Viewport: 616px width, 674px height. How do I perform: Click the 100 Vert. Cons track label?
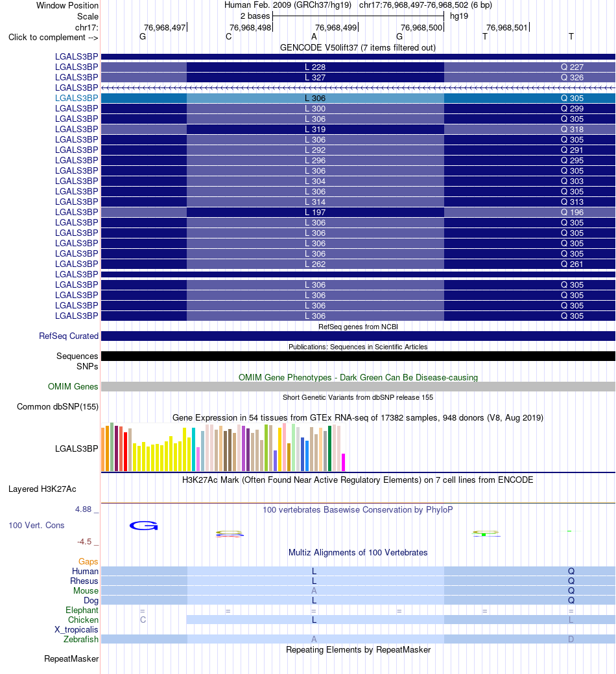tap(36, 526)
